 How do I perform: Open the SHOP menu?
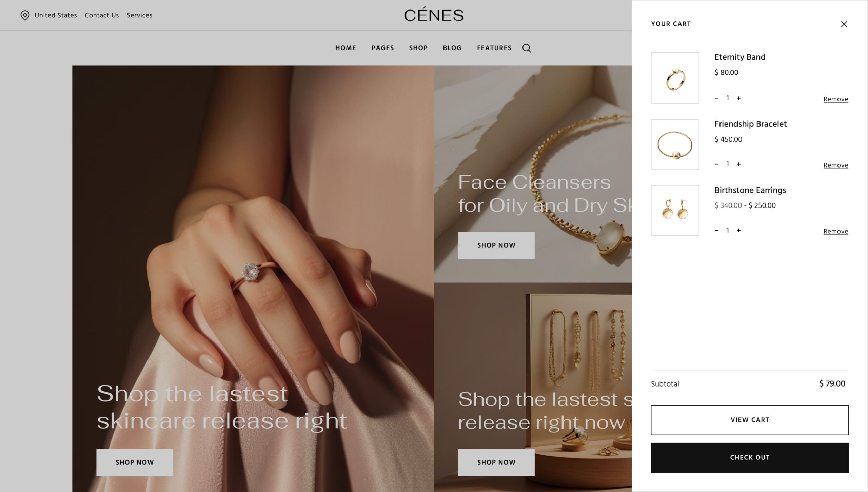click(x=418, y=48)
